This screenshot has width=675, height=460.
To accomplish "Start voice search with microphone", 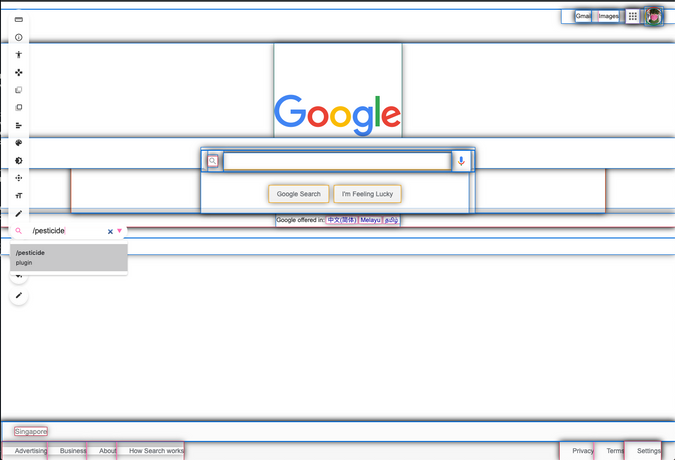I will (x=461, y=161).
